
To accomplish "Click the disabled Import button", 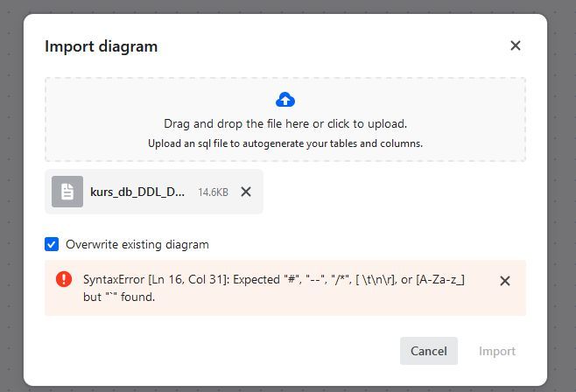I will coord(497,351).
